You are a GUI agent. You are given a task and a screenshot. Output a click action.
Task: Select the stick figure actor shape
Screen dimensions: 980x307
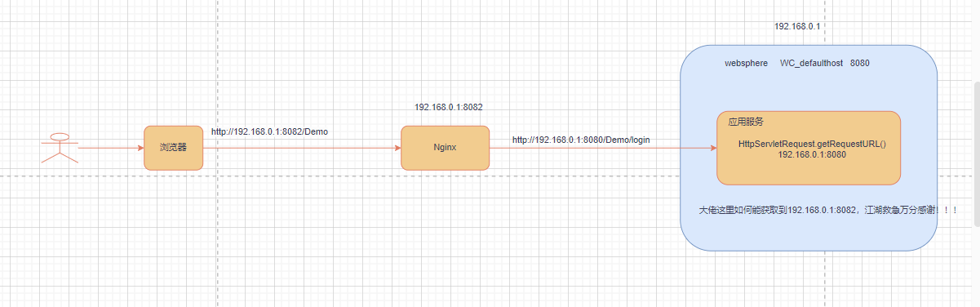[x=60, y=148]
